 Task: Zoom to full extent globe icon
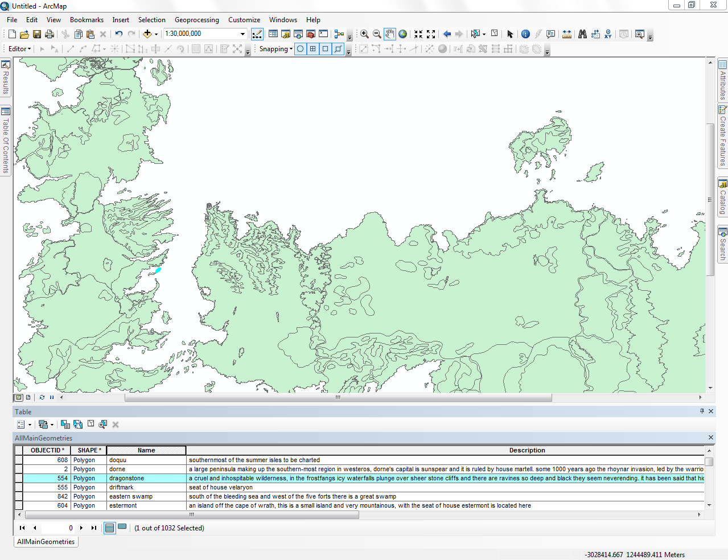point(402,34)
